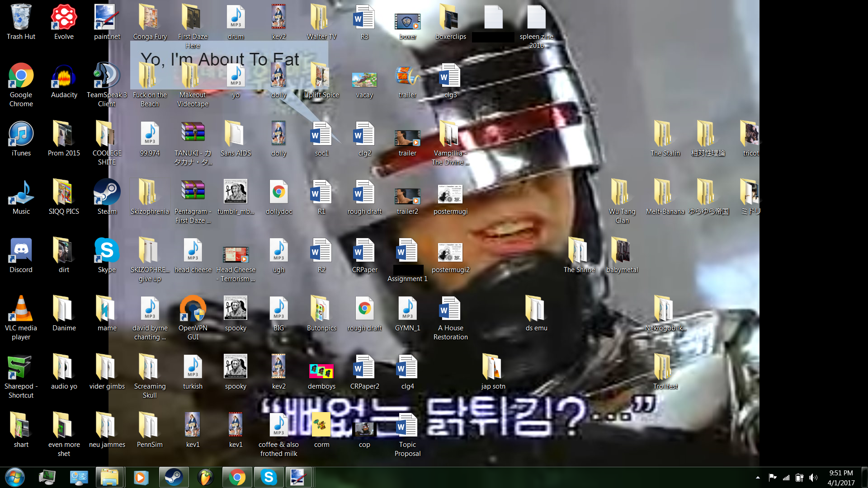Image resolution: width=868 pixels, height=488 pixels.
Task: Select the postermugi image thumbnail
Action: [x=450, y=193]
